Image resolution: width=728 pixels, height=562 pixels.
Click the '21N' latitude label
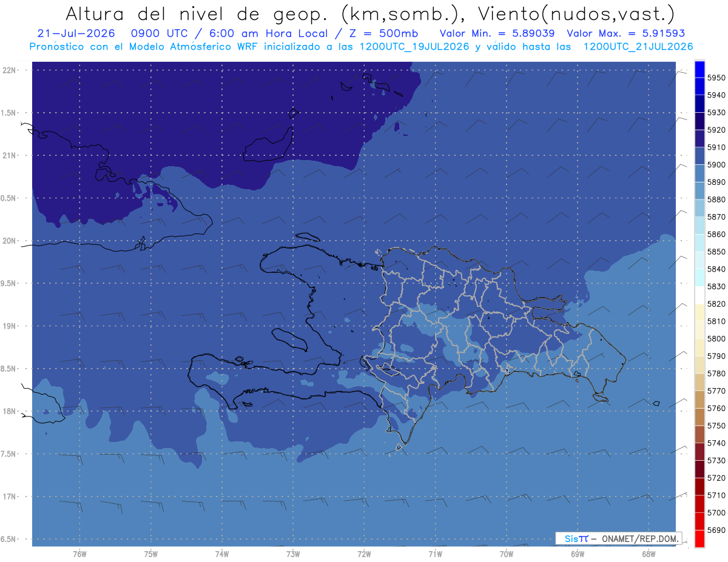(x=10, y=155)
